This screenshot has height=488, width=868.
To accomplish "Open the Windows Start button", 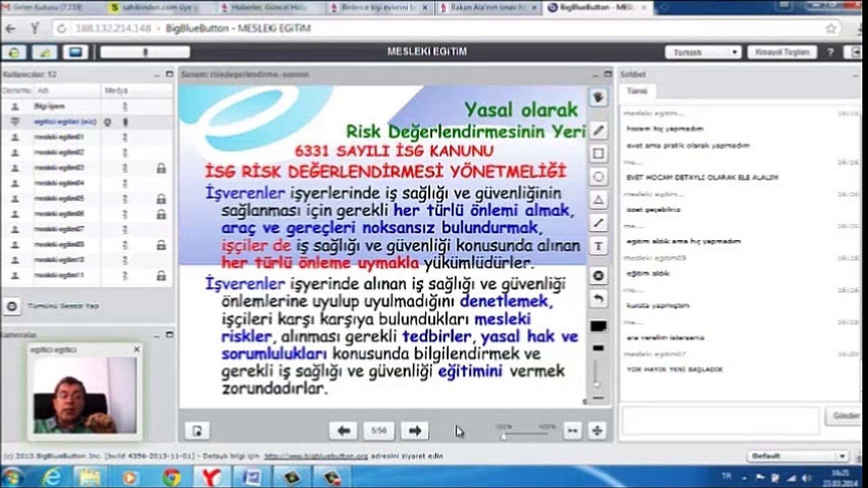I will click(12, 477).
